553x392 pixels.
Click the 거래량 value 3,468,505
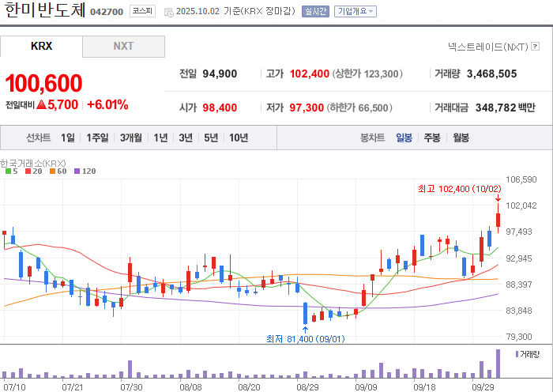pyautogui.click(x=491, y=73)
